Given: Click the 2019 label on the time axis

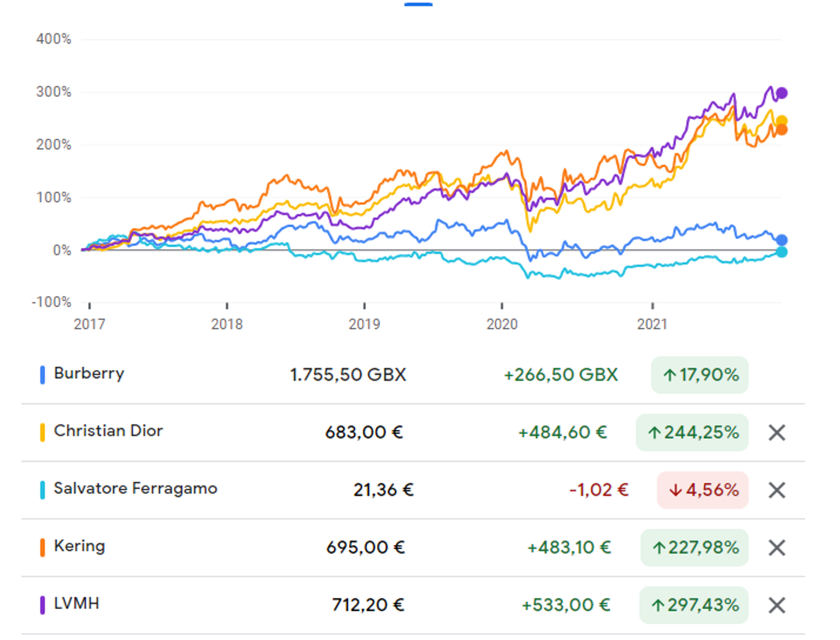Looking at the screenshot, I should 365,324.
